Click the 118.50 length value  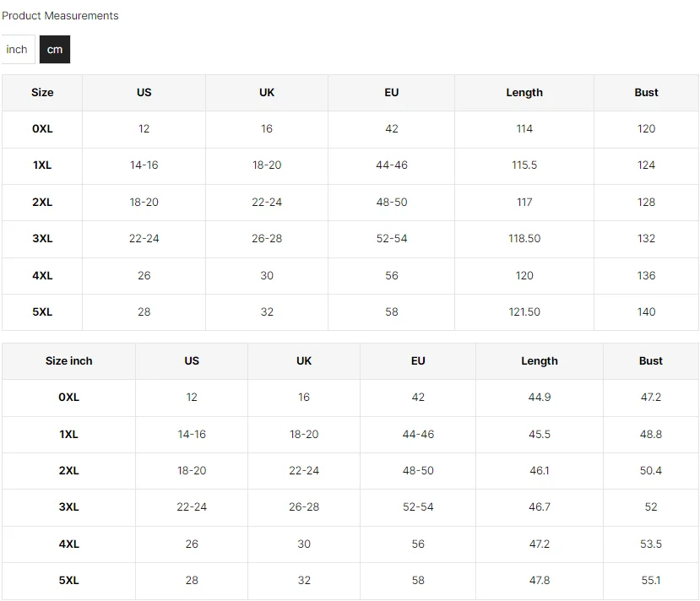tap(524, 239)
